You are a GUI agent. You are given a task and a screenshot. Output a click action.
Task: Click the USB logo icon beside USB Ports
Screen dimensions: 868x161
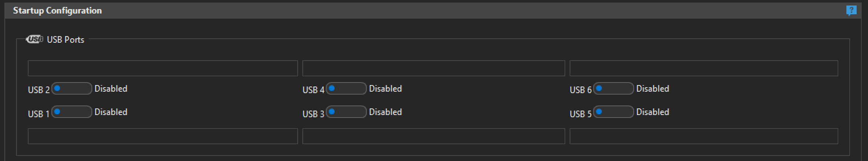[x=35, y=39]
